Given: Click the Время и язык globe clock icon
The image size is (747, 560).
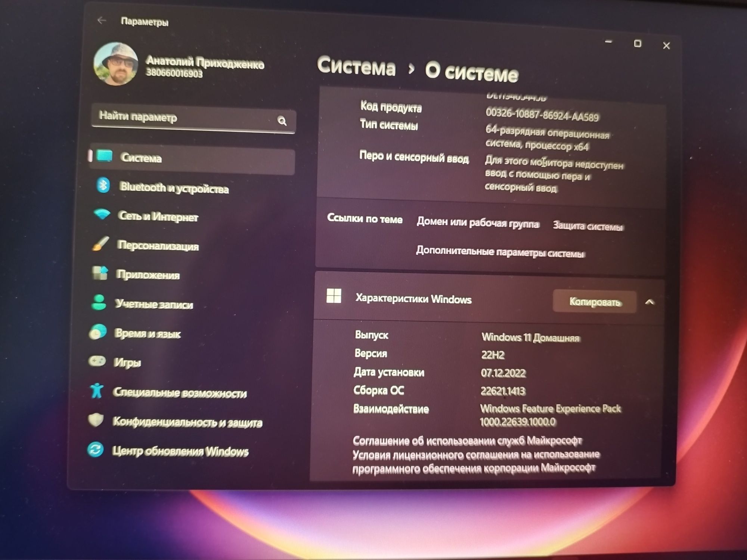Looking at the screenshot, I should [98, 332].
